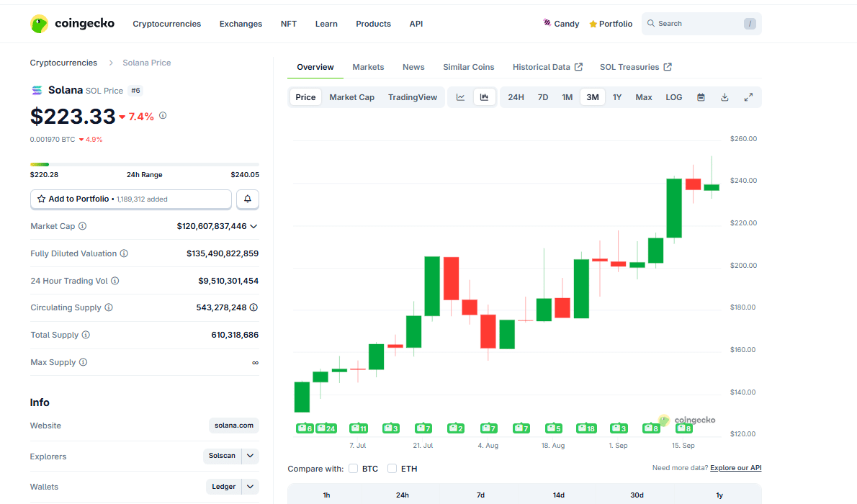Switch to the Similar Coins tab
Screen dimensions: 857x504
pos(468,67)
